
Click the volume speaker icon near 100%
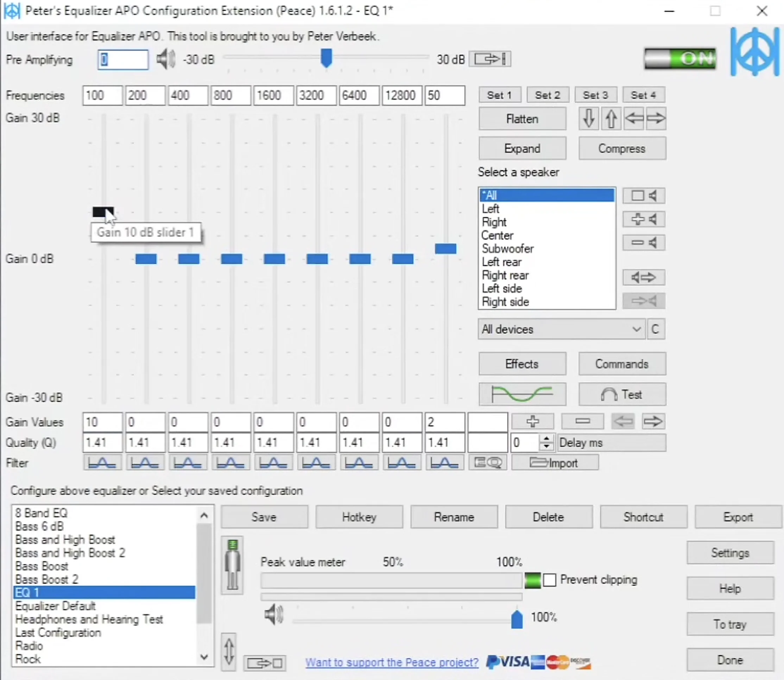tap(274, 615)
